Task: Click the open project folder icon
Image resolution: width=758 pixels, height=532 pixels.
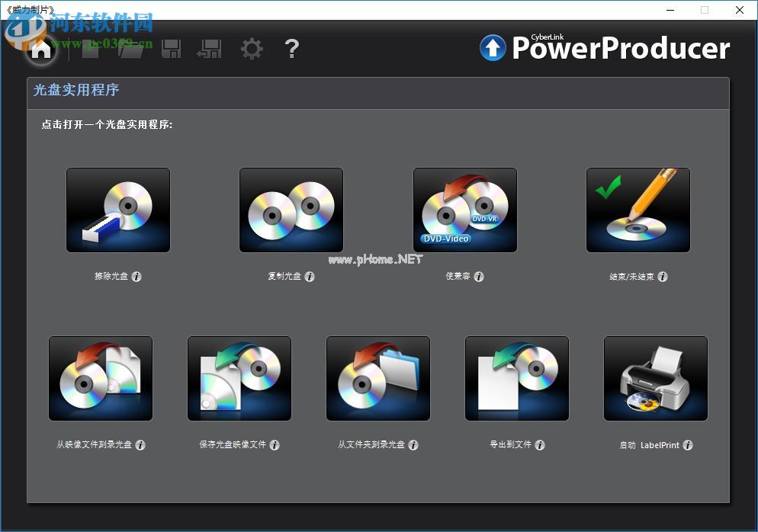Action: 131,49
